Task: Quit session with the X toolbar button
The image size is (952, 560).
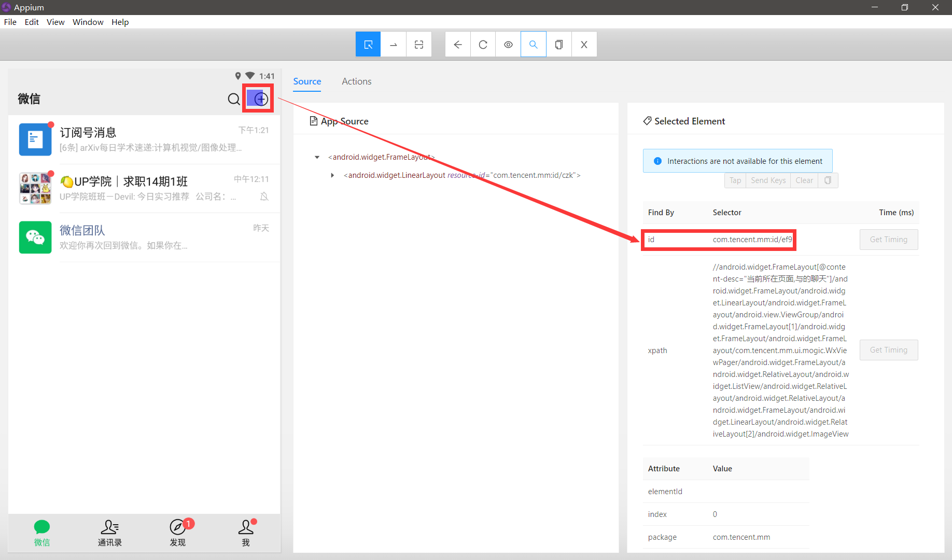Action: coord(584,45)
